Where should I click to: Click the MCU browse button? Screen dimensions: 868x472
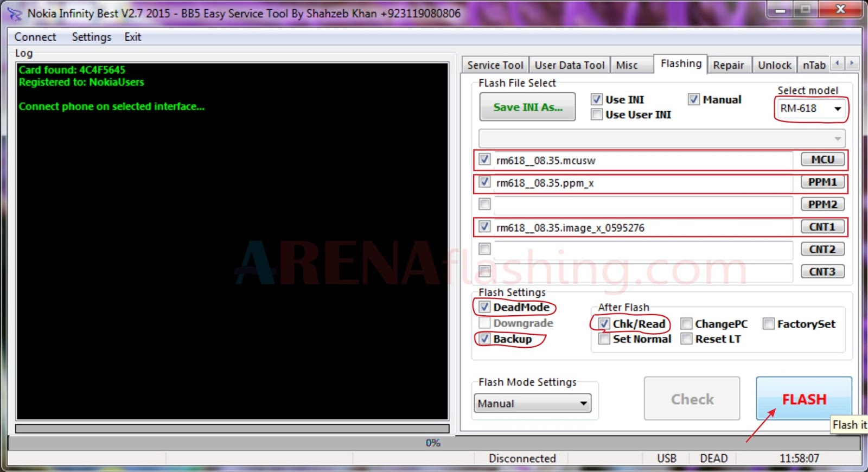click(x=822, y=160)
